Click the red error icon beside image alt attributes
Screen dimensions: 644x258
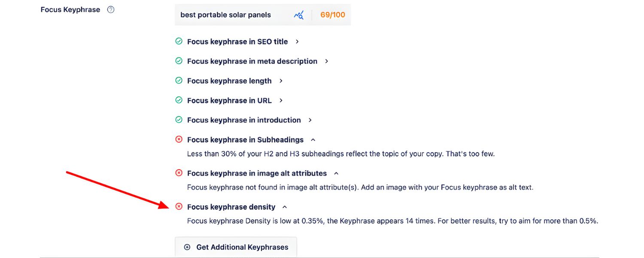point(179,173)
